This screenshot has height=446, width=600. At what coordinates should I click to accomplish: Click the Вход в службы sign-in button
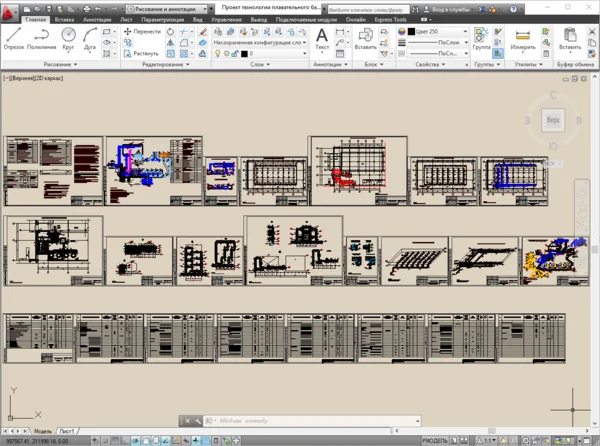click(448, 9)
